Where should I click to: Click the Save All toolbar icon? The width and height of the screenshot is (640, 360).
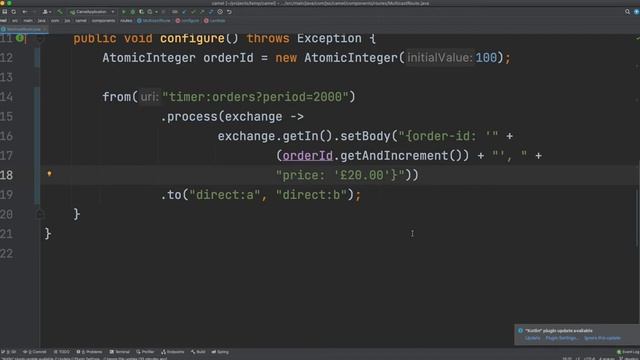4,12
